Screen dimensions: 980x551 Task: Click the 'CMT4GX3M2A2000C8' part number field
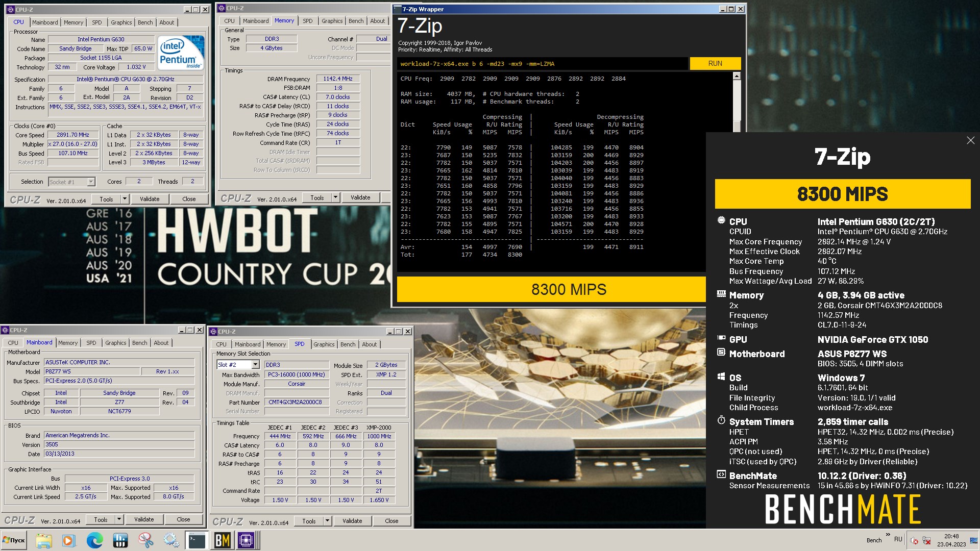tap(297, 402)
